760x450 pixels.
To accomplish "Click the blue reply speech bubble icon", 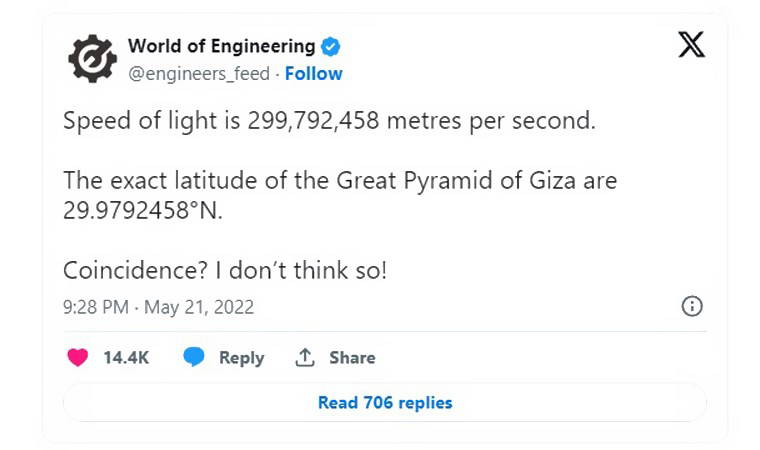I will point(194,357).
